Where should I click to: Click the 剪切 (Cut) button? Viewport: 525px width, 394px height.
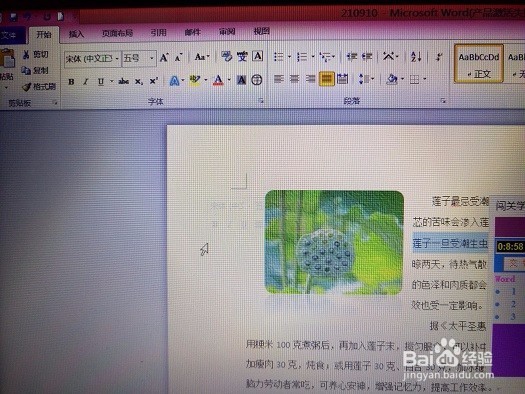click(x=35, y=55)
